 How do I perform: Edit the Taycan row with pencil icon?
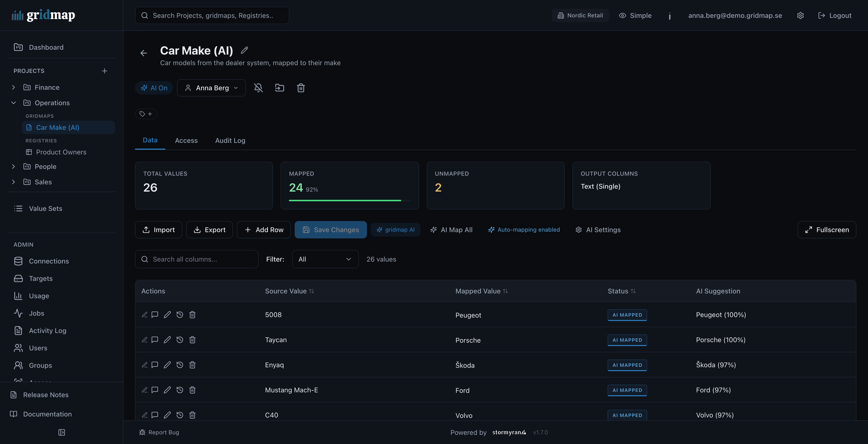pyautogui.click(x=167, y=340)
